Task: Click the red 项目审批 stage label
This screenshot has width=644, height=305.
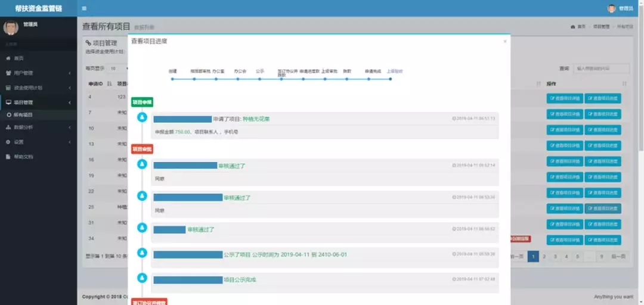Action: [142, 149]
